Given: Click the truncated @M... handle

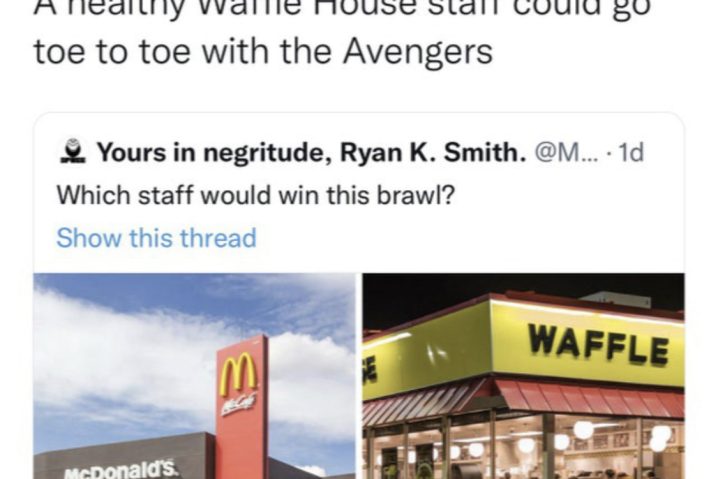Looking at the screenshot, I should (x=566, y=152).
